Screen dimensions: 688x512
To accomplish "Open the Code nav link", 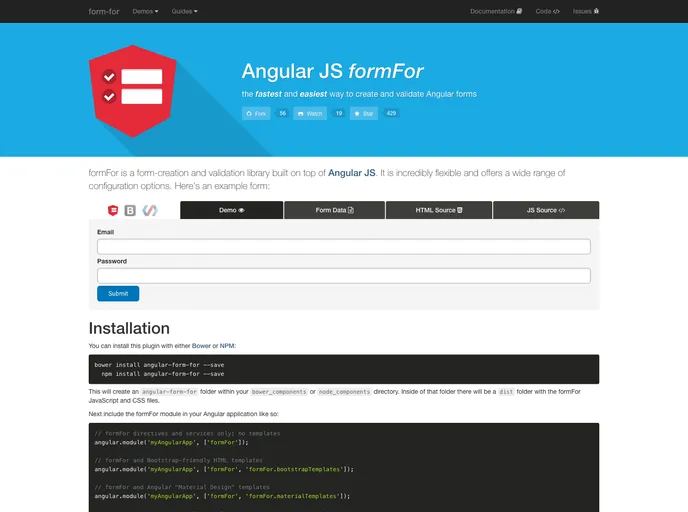I will [x=547, y=11].
